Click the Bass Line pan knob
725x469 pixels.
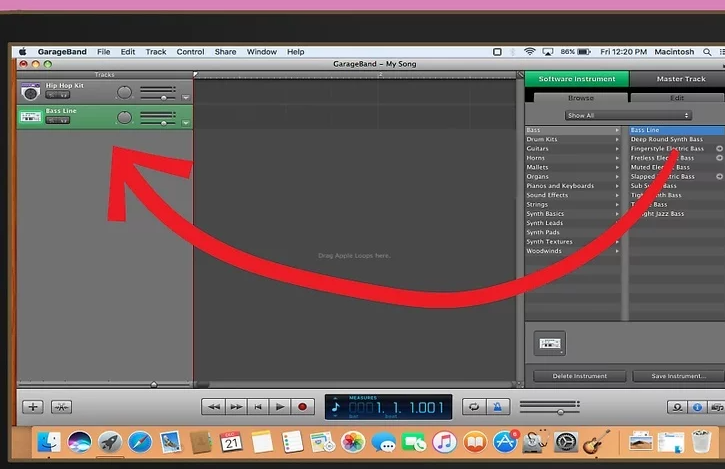124,117
